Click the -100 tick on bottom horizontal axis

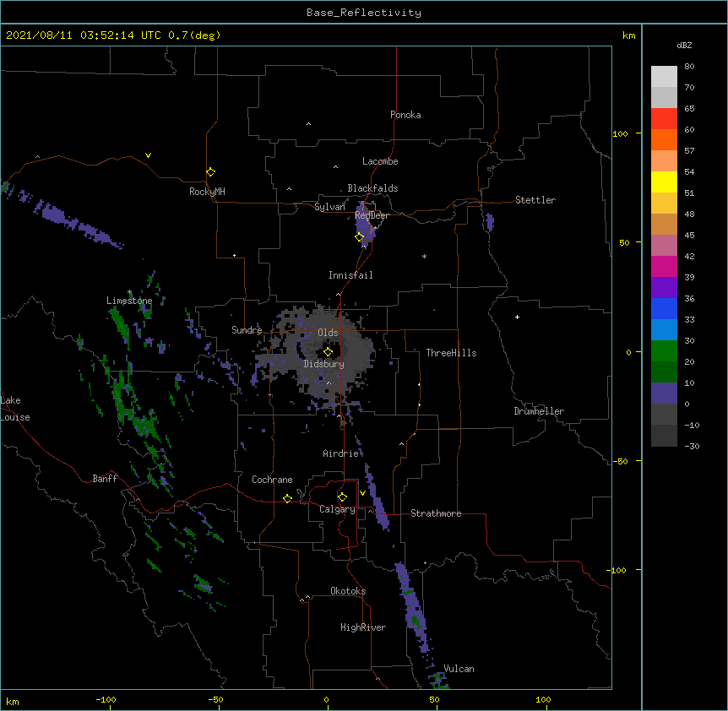click(x=106, y=700)
